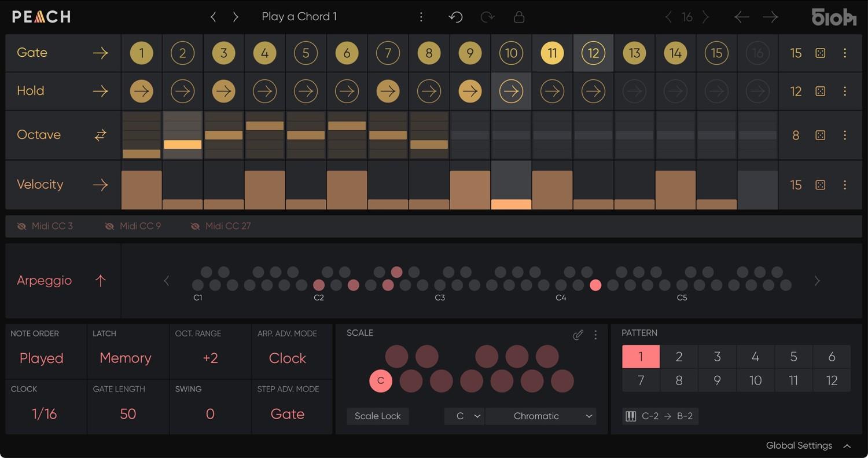This screenshot has height=458, width=868.
Task: Click the direction arrow beside the Octave label
Action: (100, 135)
